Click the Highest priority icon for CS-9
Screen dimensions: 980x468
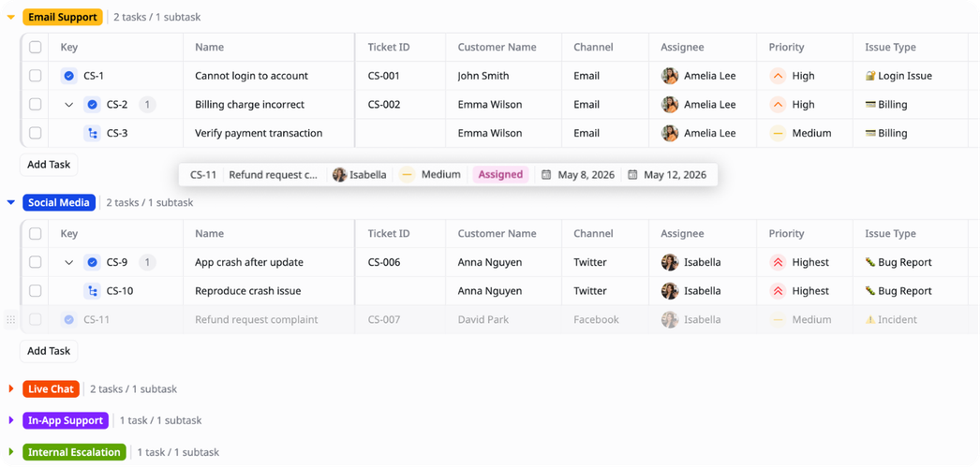778,263
